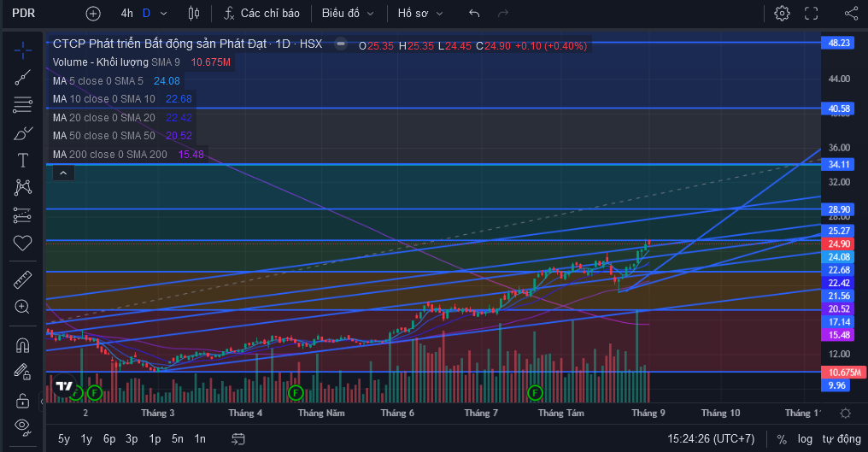Open the go-to-date calendar icon

click(238, 439)
